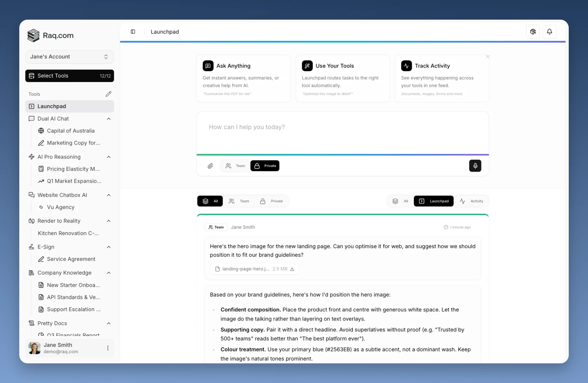
Task: Collapse the Company Knowledge section
Action: pos(109,273)
